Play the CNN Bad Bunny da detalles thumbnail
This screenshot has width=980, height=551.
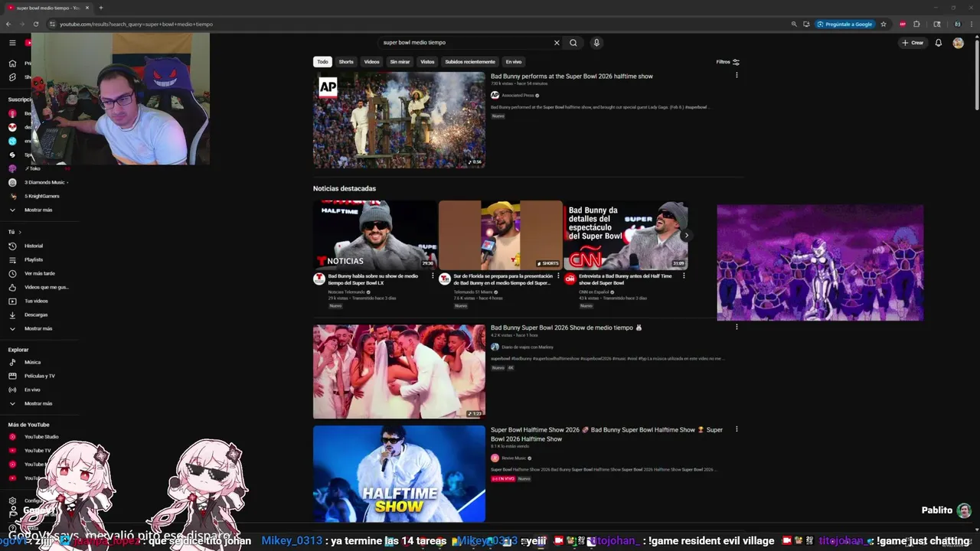coord(626,235)
